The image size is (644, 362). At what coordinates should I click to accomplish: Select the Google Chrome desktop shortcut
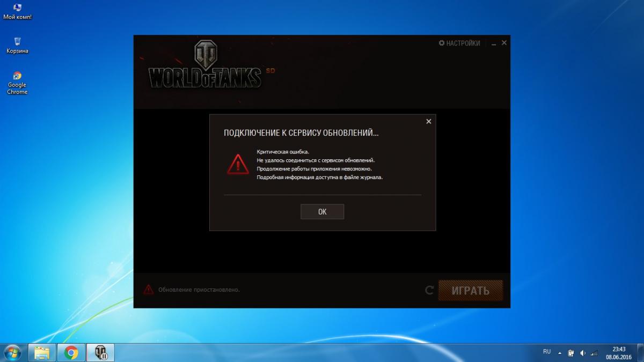click(17, 83)
